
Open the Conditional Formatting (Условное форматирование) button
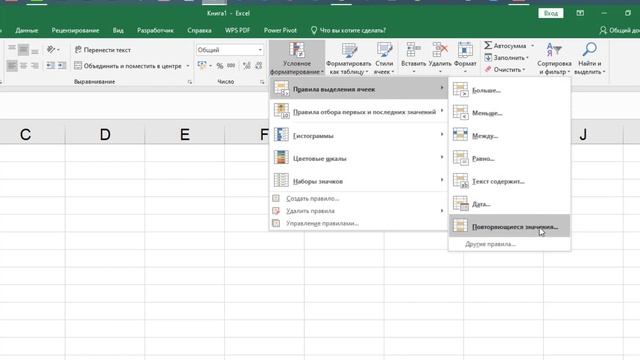(x=297, y=58)
